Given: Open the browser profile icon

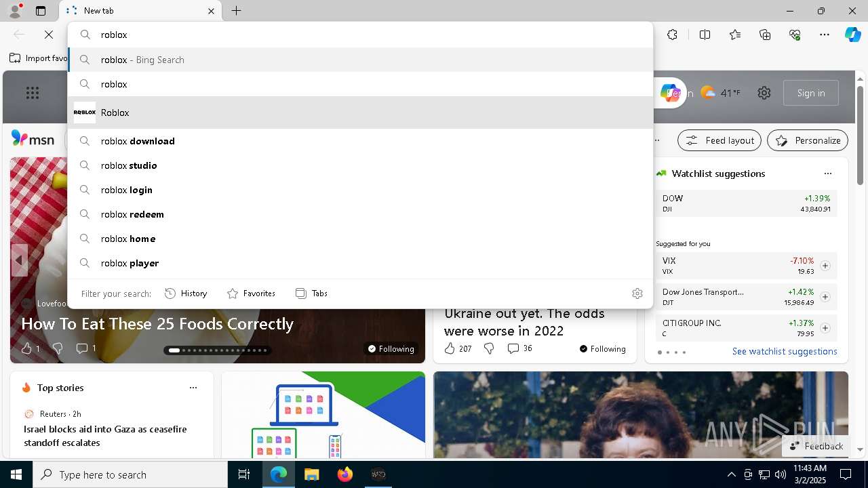Looking at the screenshot, I should point(15,11).
